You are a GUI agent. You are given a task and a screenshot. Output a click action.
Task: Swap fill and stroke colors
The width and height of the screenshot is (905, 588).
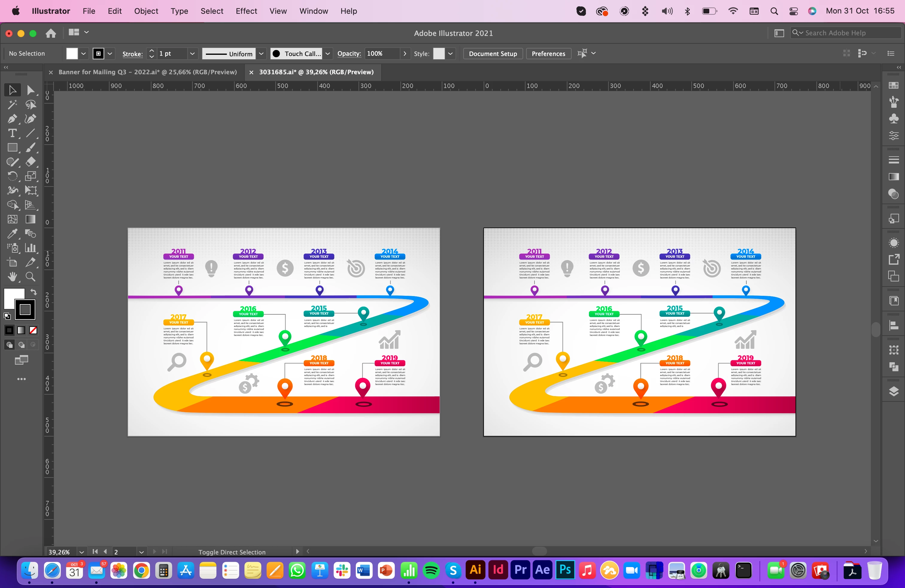[x=34, y=292]
